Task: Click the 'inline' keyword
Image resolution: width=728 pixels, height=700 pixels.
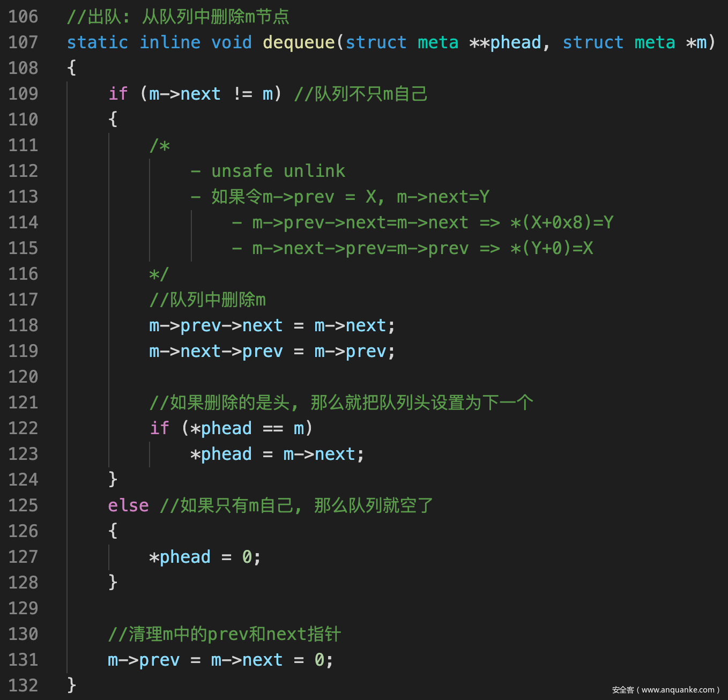Action: (x=169, y=42)
